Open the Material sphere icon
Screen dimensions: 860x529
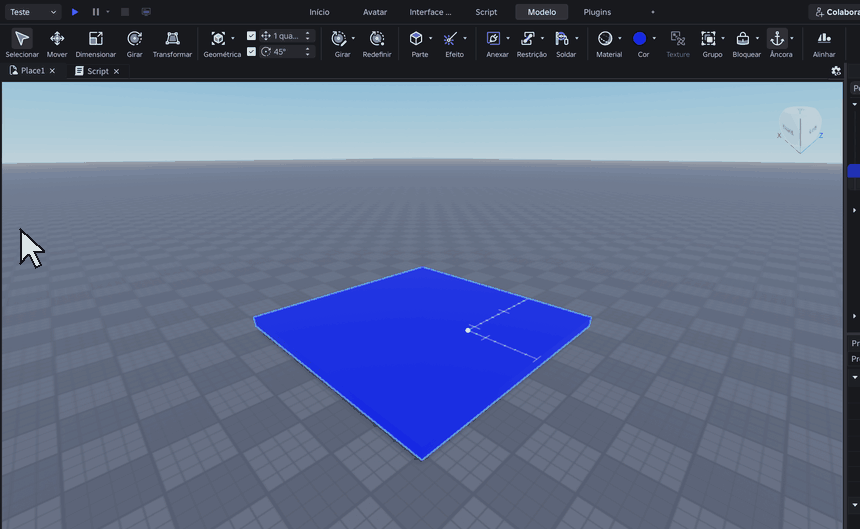(605, 38)
